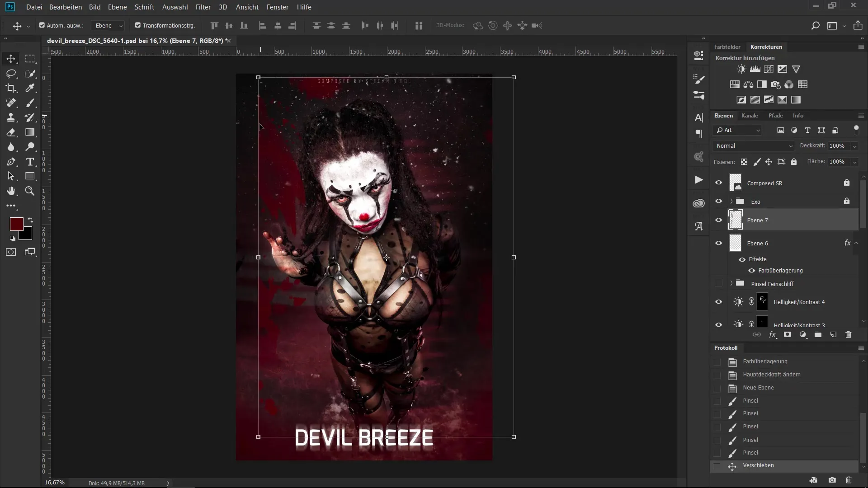Image resolution: width=868 pixels, height=488 pixels.
Task: Select the Brush tool
Action: tap(30, 103)
